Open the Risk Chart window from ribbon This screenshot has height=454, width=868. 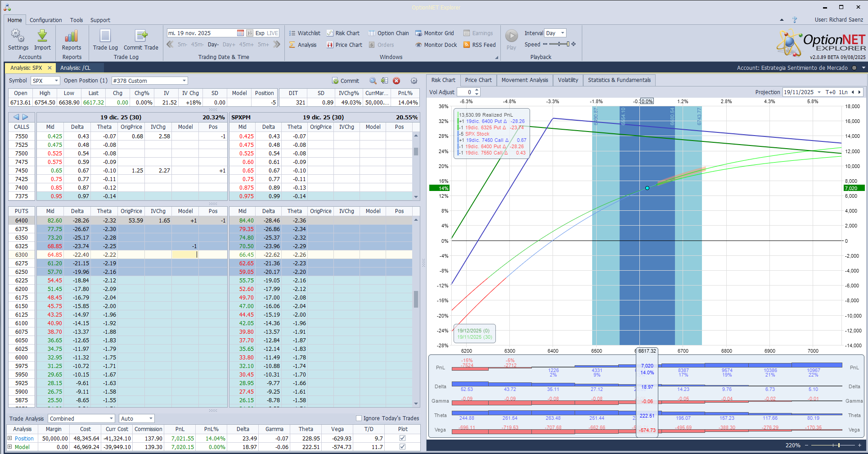pyautogui.click(x=343, y=33)
